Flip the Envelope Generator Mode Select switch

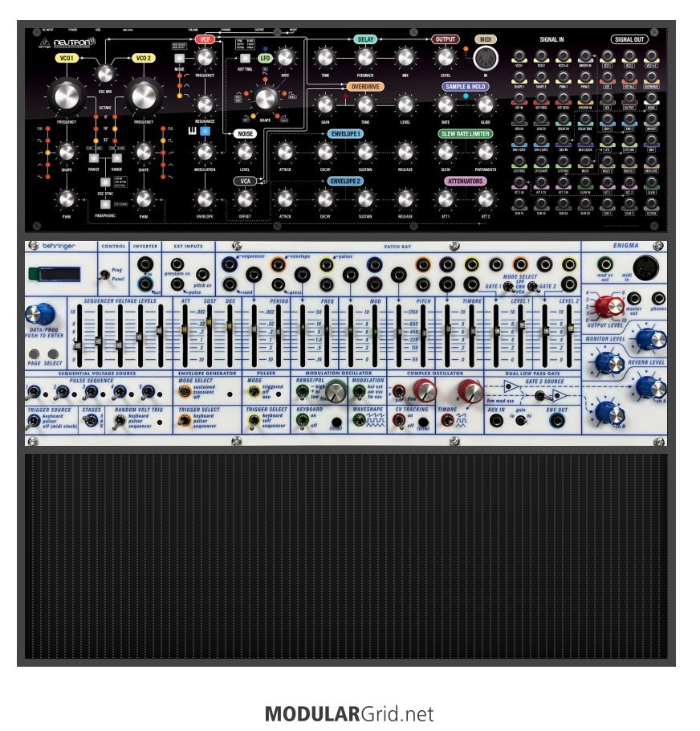185,390
